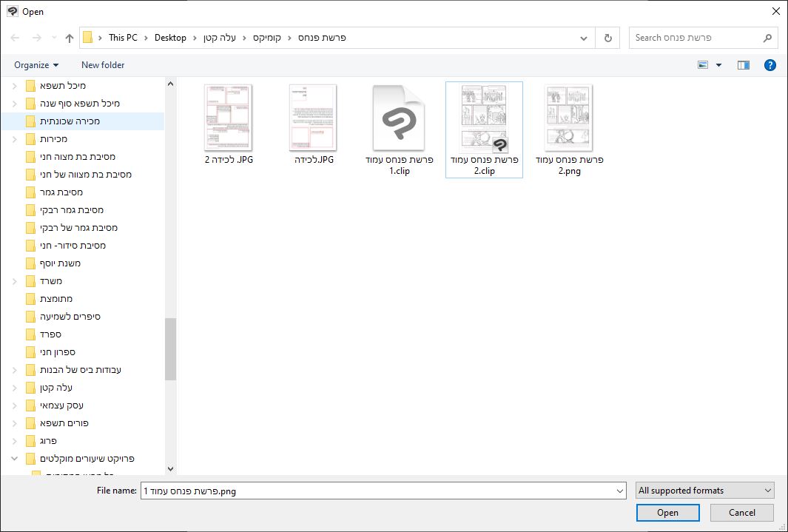Click the folder icon in address bar
The image size is (788, 532).
pyautogui.click(x=87, y=38)
